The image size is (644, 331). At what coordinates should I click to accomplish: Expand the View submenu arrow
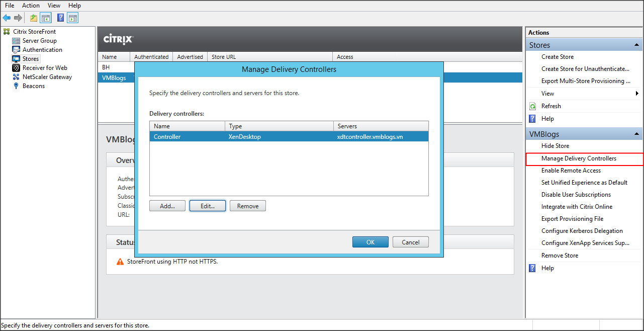[x=637, y=94]
